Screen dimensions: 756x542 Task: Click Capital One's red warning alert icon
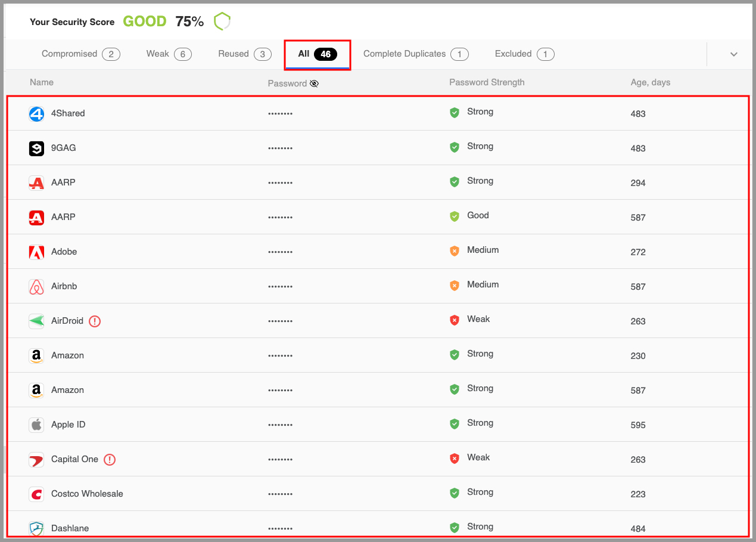[110, 460]
